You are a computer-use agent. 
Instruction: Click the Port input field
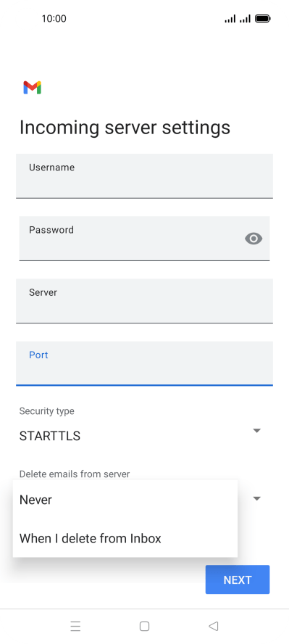tap(144, 363)
